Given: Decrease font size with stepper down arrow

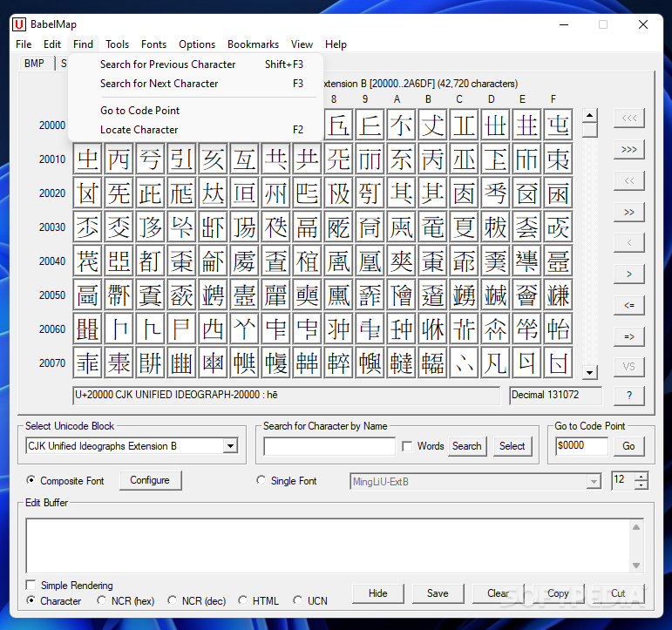Looking at the screenshot, I should click(641, 484).
